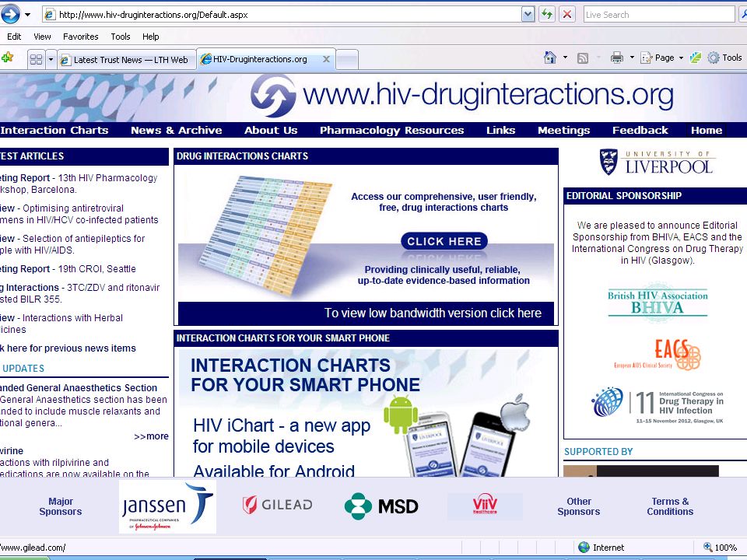
Task: Expand the Home button dropdown arrow
Action: tap(565, 58)
